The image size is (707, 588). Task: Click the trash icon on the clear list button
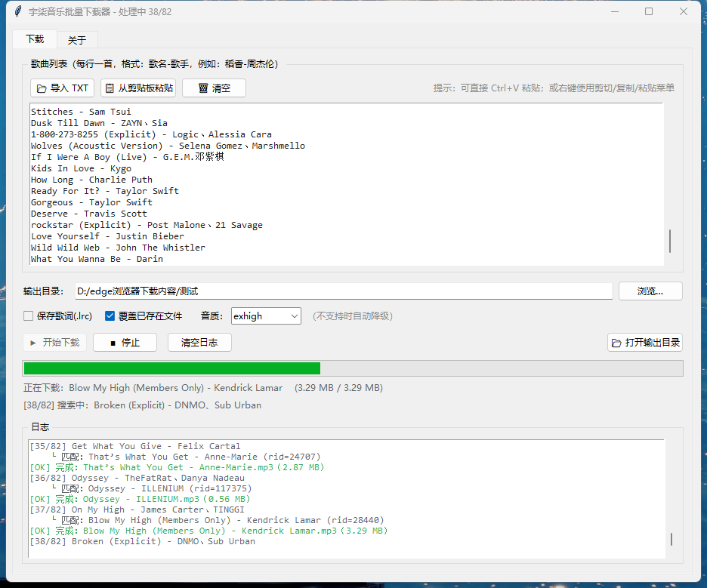click(x=203, y=88)
